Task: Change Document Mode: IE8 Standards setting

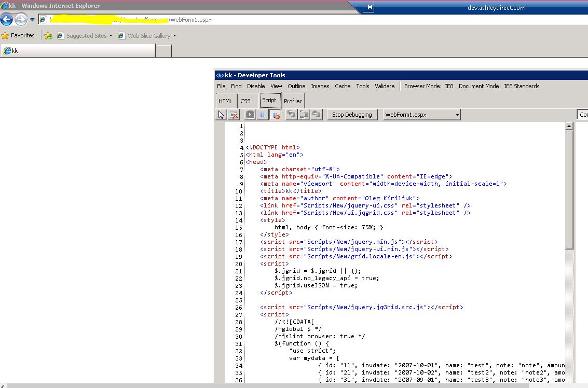Action: click(499, 86)
